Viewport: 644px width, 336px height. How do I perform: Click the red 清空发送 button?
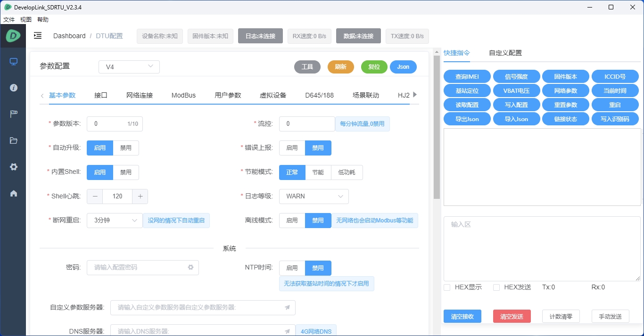[x=512, y=316]
